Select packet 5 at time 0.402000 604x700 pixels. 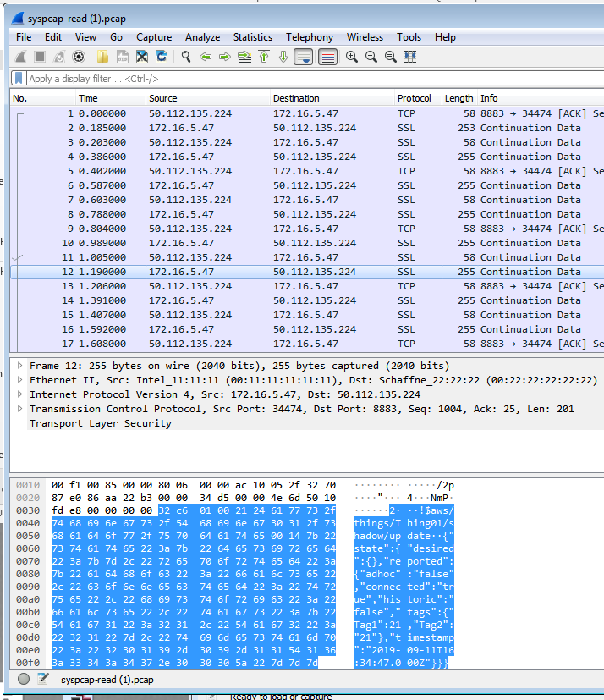pos(307,171)
